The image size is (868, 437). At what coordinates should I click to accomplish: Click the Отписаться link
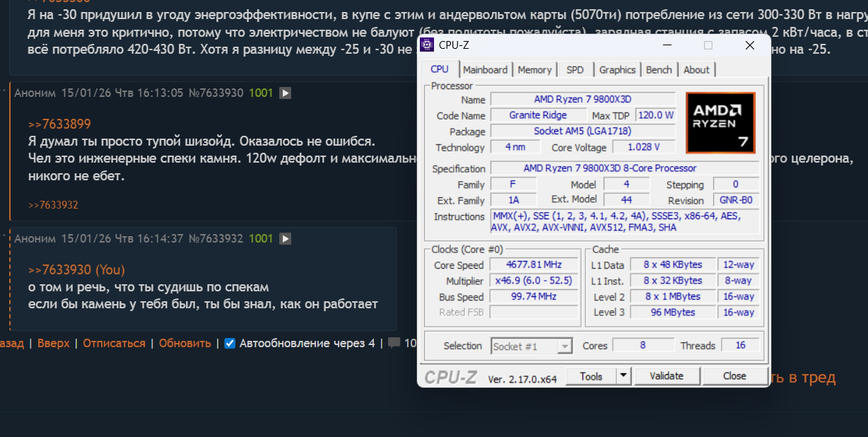click(x=114, y=343)
